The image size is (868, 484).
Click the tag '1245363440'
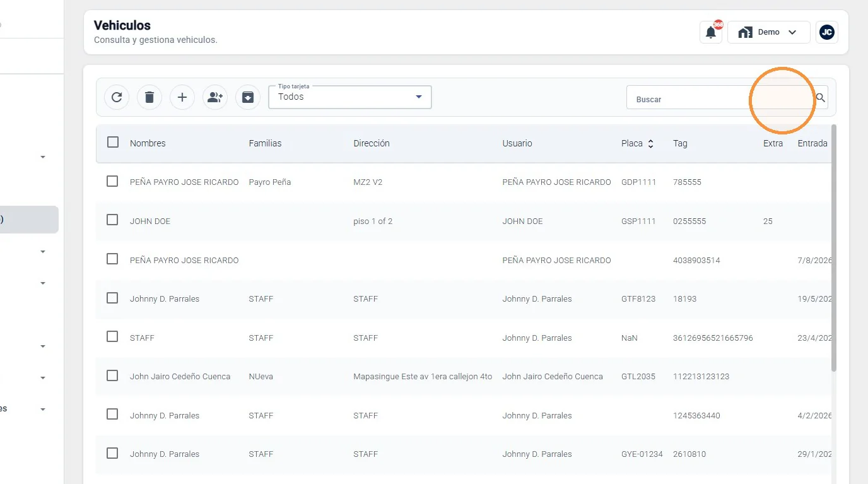coord(696,416)
